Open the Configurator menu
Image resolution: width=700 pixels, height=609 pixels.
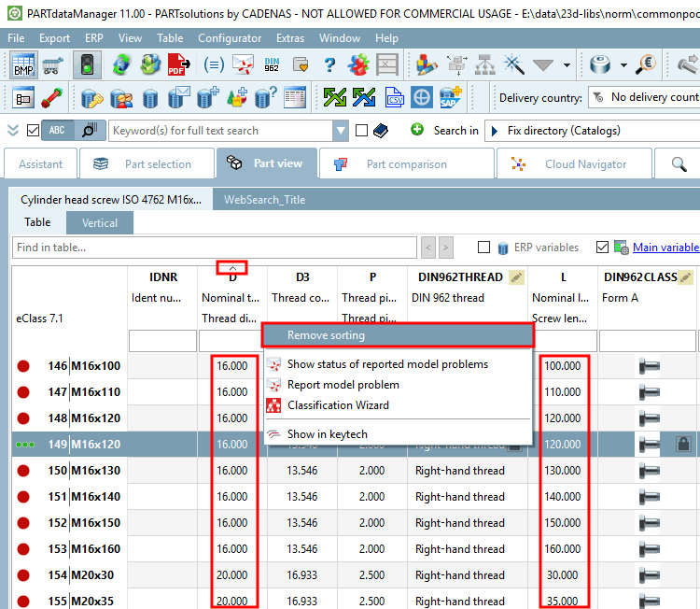(230, 38)
